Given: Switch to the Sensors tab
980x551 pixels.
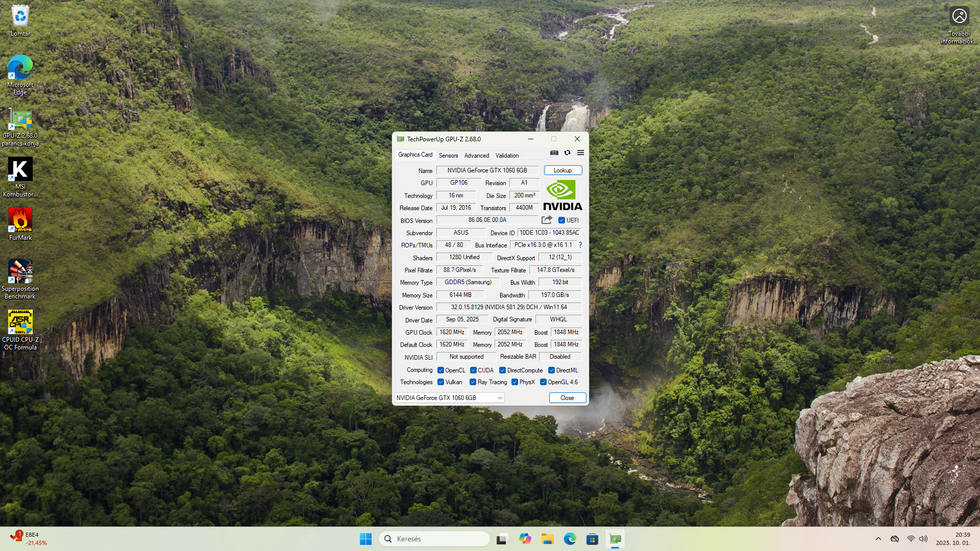Looking at the screenshot, I should (x=448, y=156).
